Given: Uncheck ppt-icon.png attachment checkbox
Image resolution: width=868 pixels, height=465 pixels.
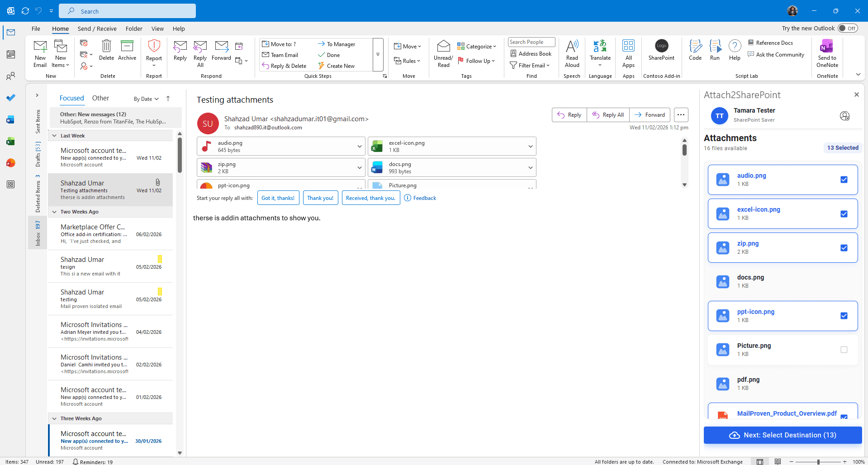Looking at the screenshot, I should click(844, 316).
